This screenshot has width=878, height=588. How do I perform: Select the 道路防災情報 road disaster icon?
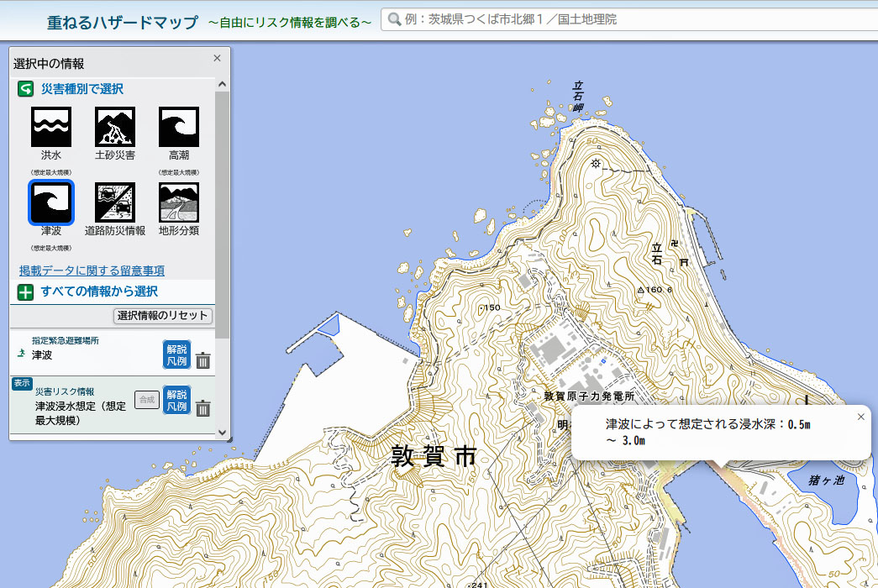115,202
